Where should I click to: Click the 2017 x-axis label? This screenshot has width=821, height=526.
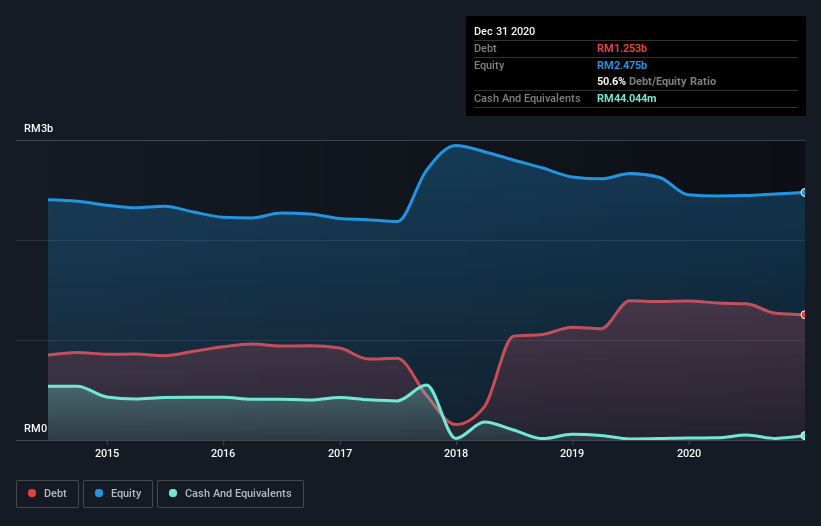pos(340,453)
